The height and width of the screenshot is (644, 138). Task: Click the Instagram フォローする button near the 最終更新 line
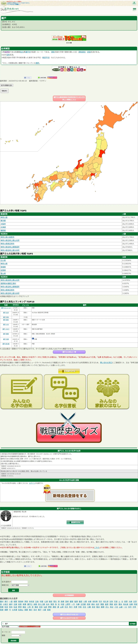tap(52, 77)
